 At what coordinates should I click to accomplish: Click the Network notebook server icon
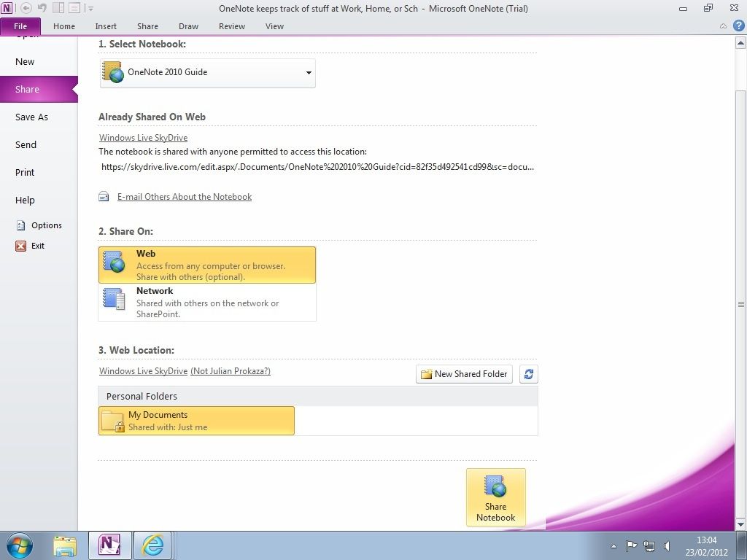pyautogui.click(x=114, y=299)
